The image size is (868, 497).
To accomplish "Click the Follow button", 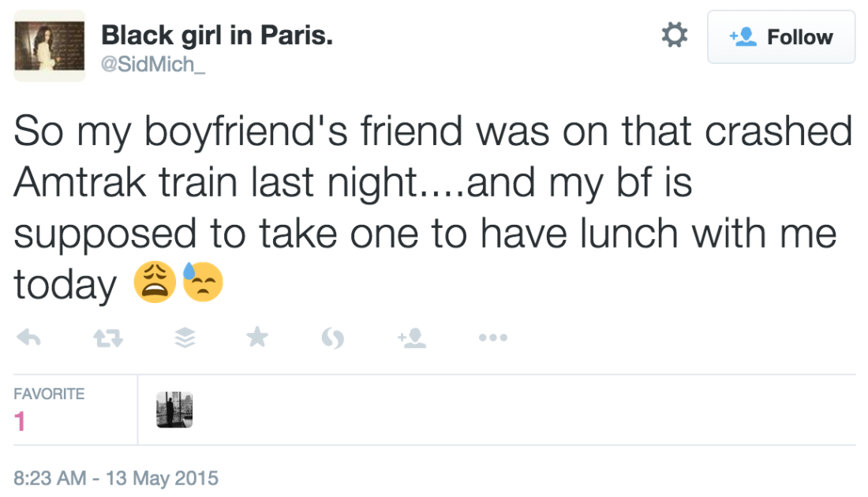I will pos(780,37).
